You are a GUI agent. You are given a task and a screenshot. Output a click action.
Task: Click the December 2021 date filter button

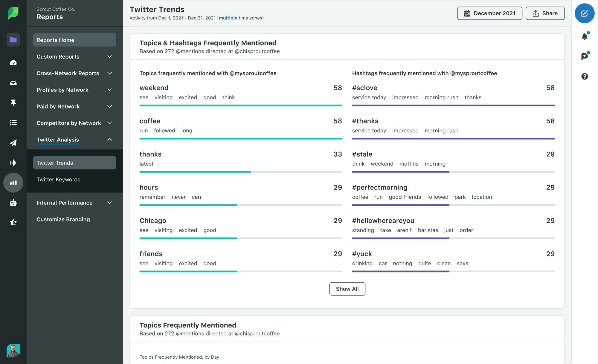coord(490,13)
